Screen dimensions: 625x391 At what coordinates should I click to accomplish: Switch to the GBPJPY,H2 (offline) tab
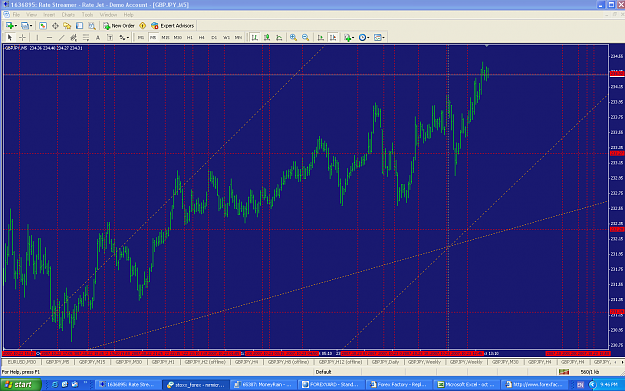205,362
